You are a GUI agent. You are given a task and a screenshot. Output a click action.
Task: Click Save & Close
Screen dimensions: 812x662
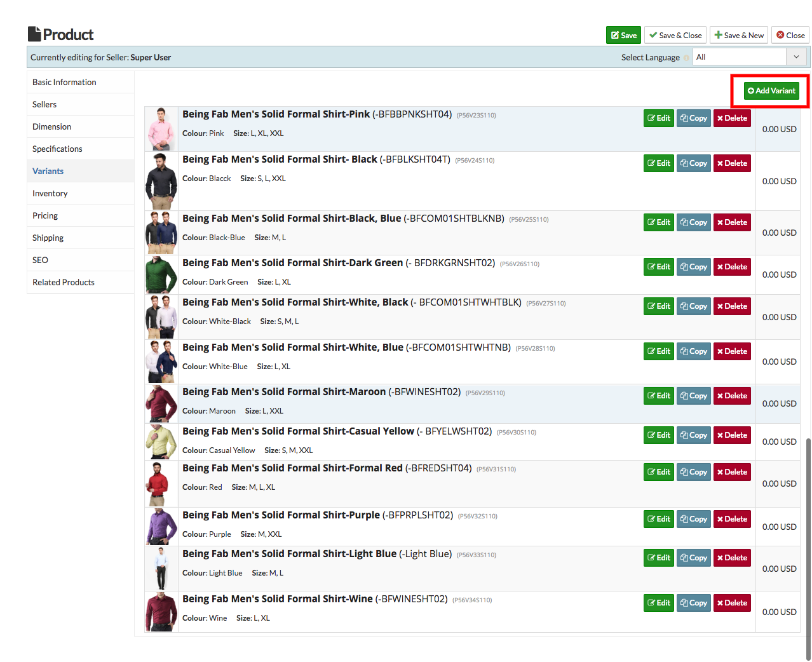click(x=675, y=36)
